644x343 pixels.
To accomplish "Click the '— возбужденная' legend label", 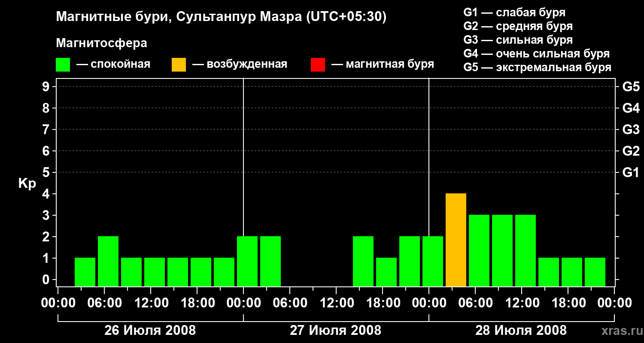I will point(240,65).
